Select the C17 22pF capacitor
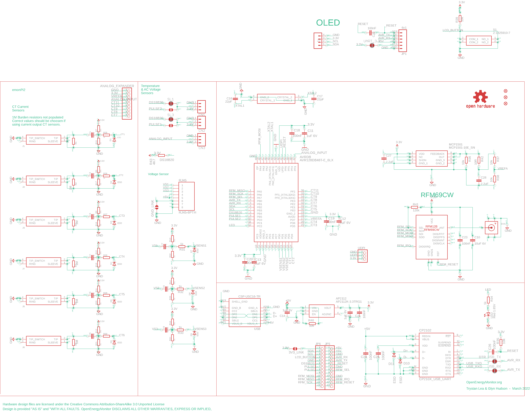Image resolution: width=532 pixels, height=411 pixels. (314, 99)
